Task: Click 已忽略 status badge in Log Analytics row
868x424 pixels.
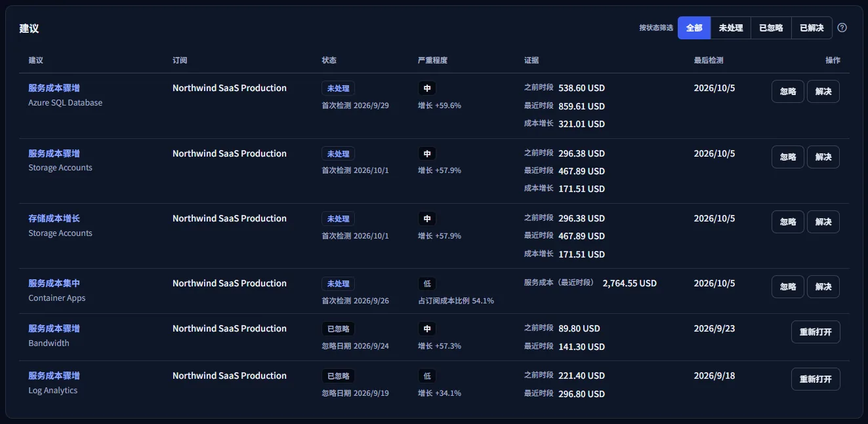Action: (x=338, y=376)
